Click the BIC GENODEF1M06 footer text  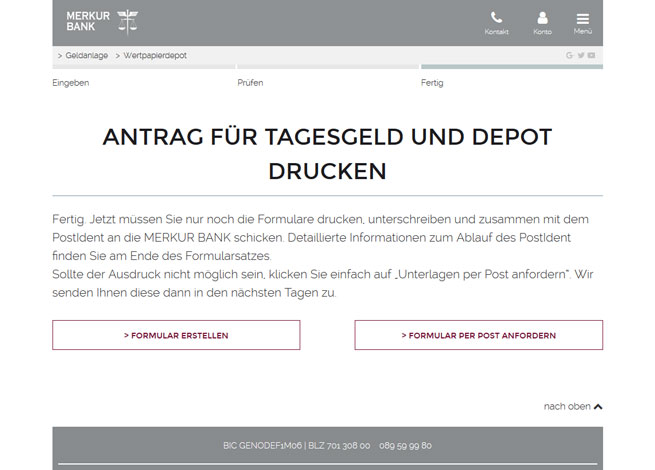point(262,445)
